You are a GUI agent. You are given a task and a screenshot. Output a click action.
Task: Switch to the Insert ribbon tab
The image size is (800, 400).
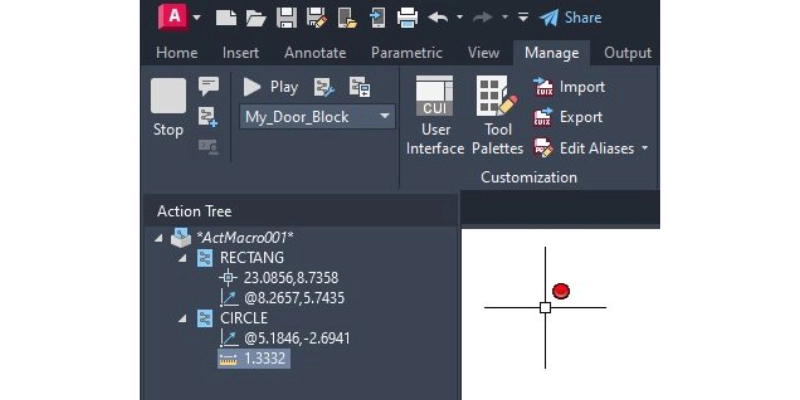[x=241, y=53]
